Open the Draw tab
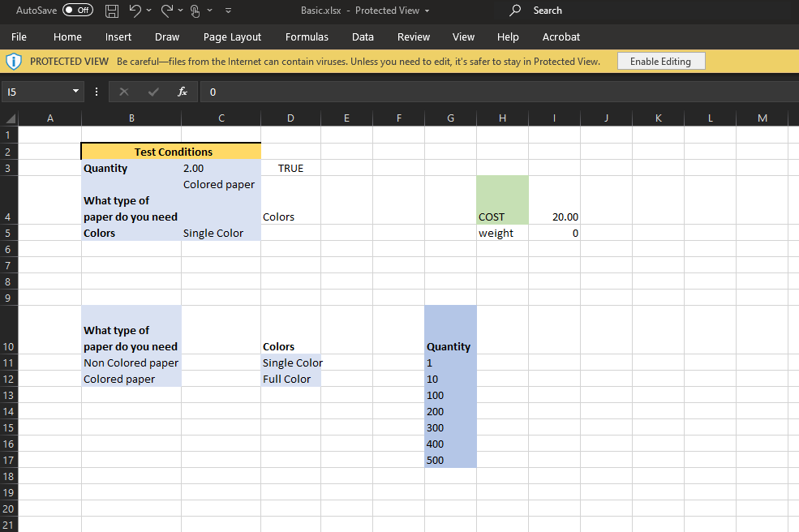 [x=167, y=36]
